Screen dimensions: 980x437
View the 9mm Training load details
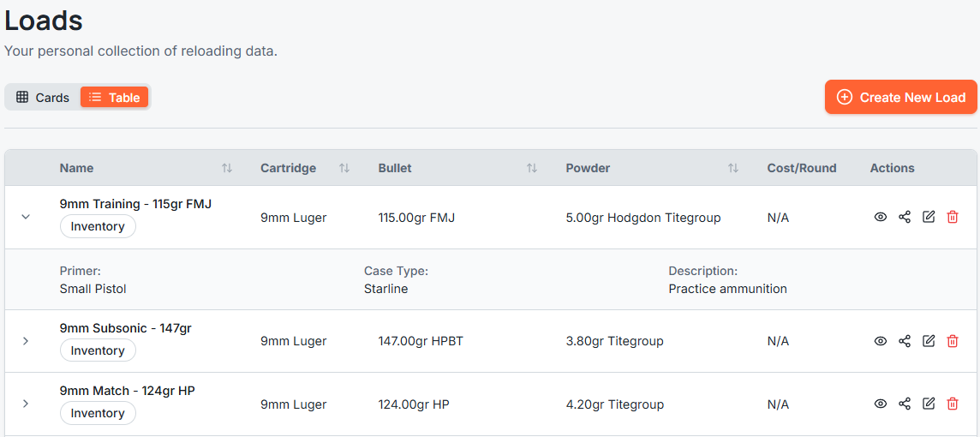[x=880, y=218]
